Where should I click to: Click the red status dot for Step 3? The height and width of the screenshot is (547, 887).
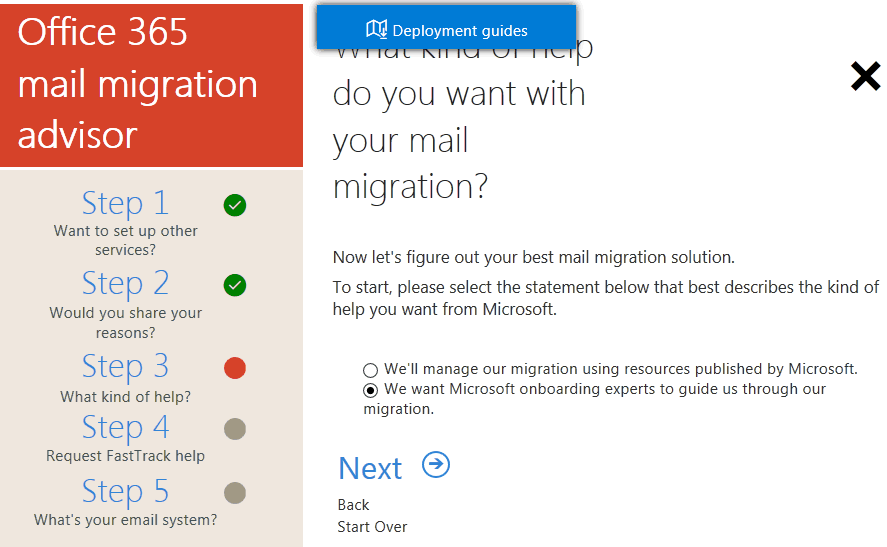(x=235, y=368)
